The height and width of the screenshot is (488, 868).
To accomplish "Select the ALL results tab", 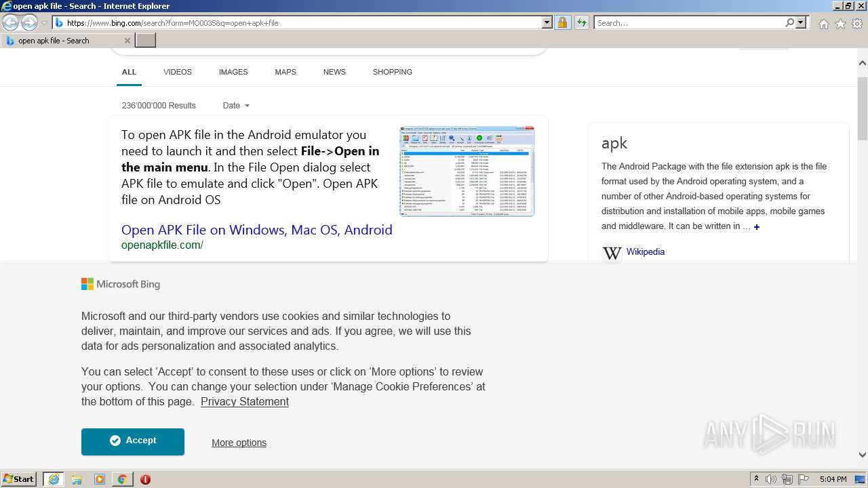I will [129, 72].
